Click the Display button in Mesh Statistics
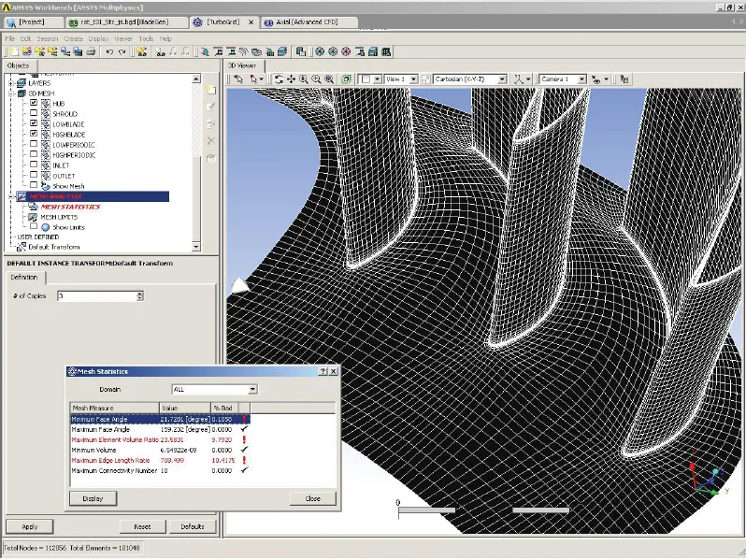 (x=93, y=498)
